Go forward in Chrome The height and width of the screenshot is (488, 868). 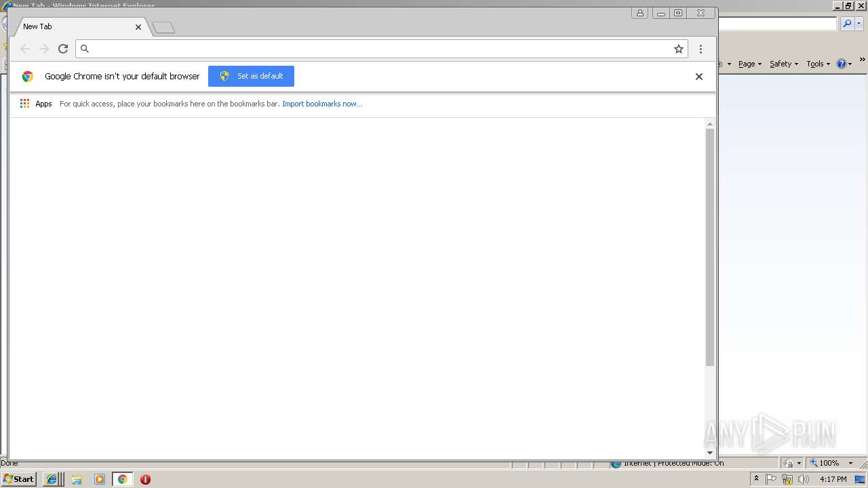(x=44, y=49)
